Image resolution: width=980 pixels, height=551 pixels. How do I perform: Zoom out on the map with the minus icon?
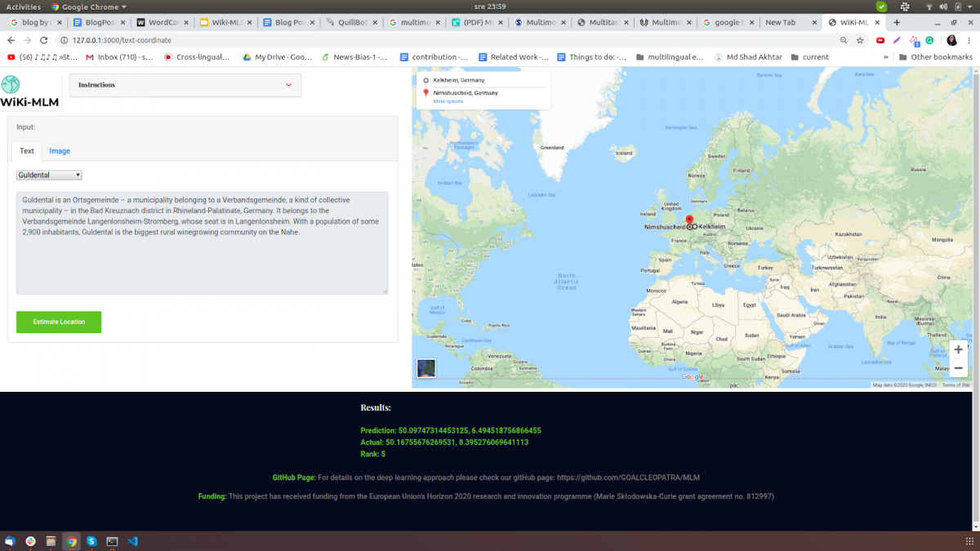coord(958,368)
